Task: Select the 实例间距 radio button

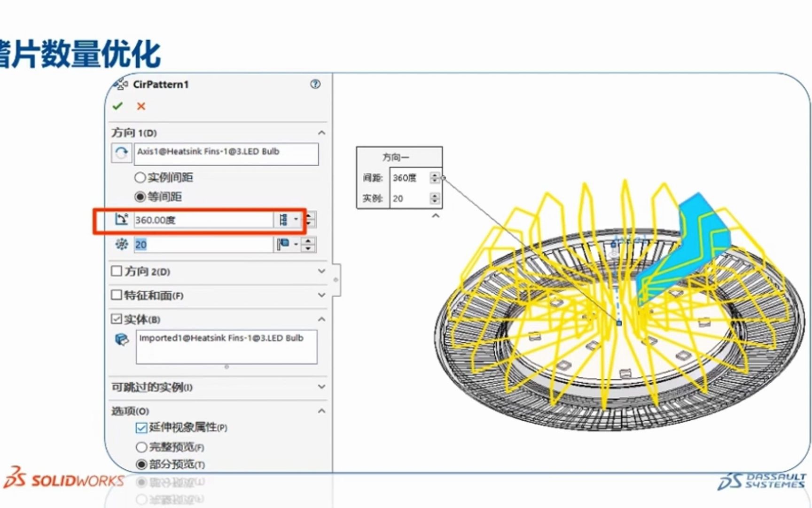Action: pos(140,177)
